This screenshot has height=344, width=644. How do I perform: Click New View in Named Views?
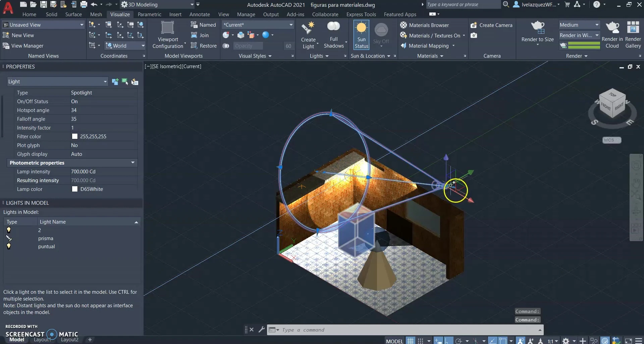(x=18, y=35)
